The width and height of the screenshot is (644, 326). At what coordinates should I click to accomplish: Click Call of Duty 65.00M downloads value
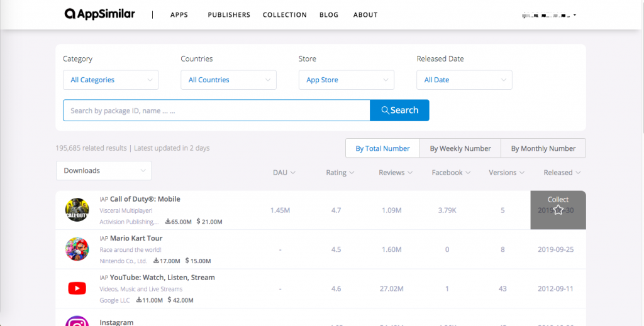[x=178, y=222]
